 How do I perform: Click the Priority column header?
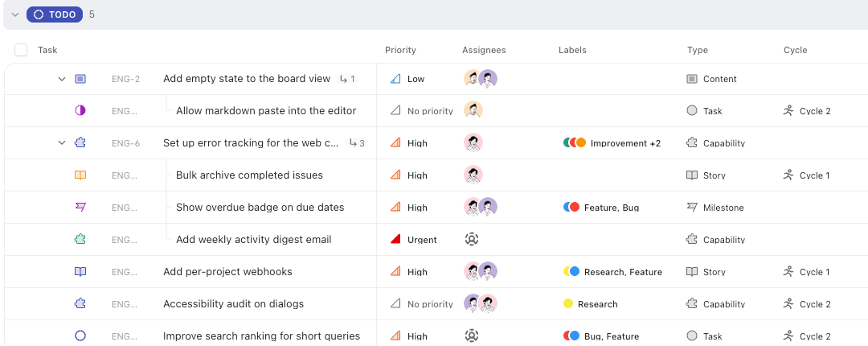(400, 50)
